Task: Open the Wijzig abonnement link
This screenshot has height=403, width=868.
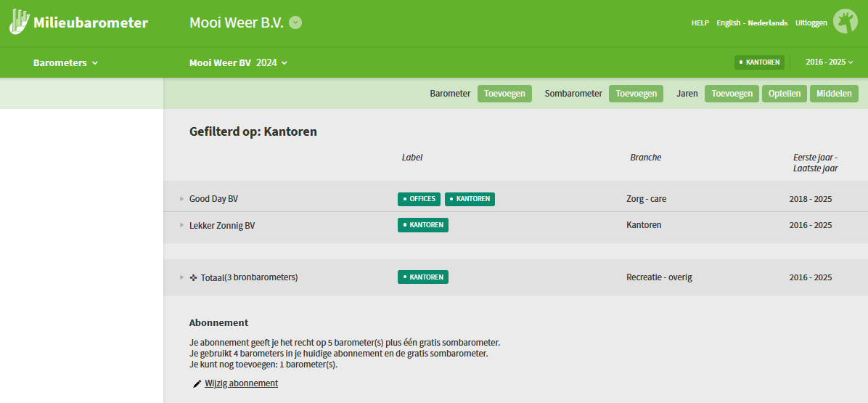Action: point(241,383)
